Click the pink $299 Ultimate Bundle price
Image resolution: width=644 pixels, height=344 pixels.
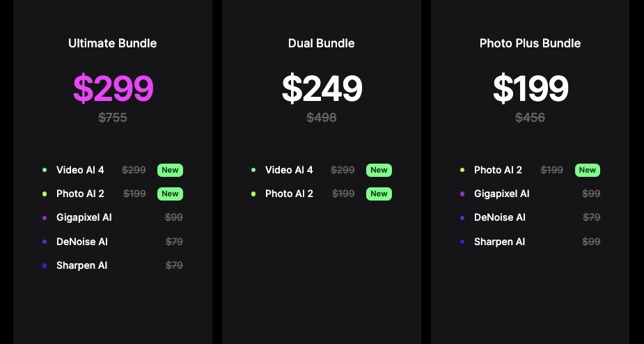pos(113,88)
